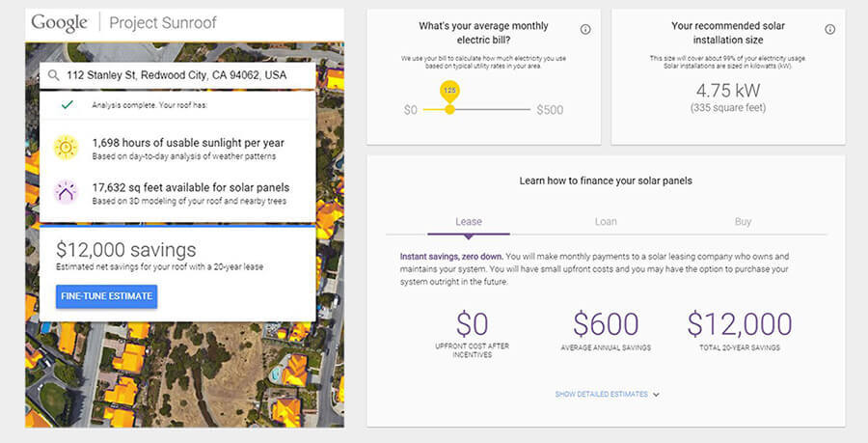
Task: Open info icon for monthly electric bill
Action: pos(585,30)
